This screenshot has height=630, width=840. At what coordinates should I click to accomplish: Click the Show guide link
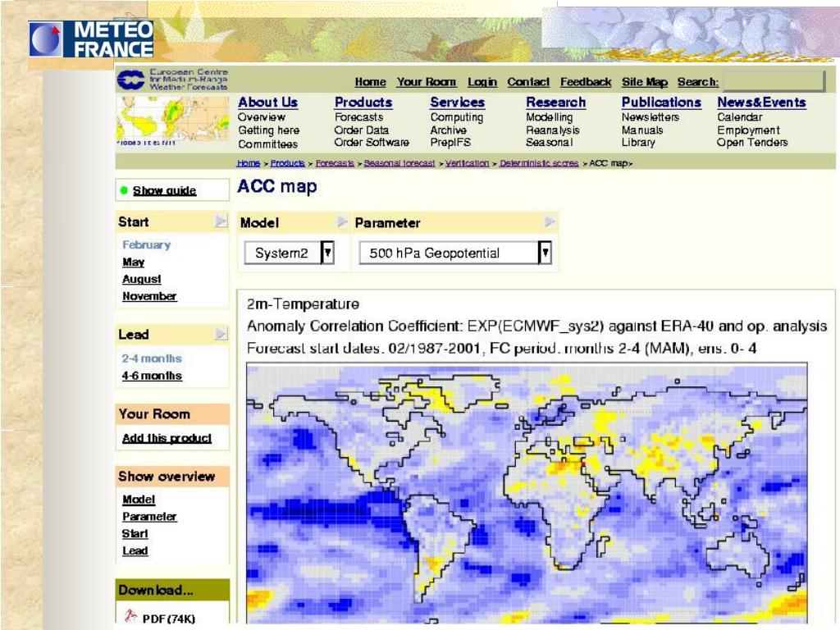164,190
